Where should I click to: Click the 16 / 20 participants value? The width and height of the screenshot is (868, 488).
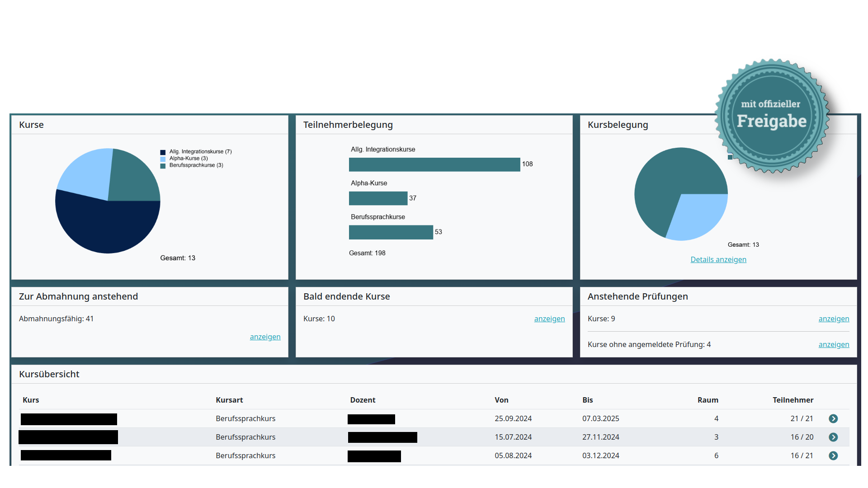point(802,437)
